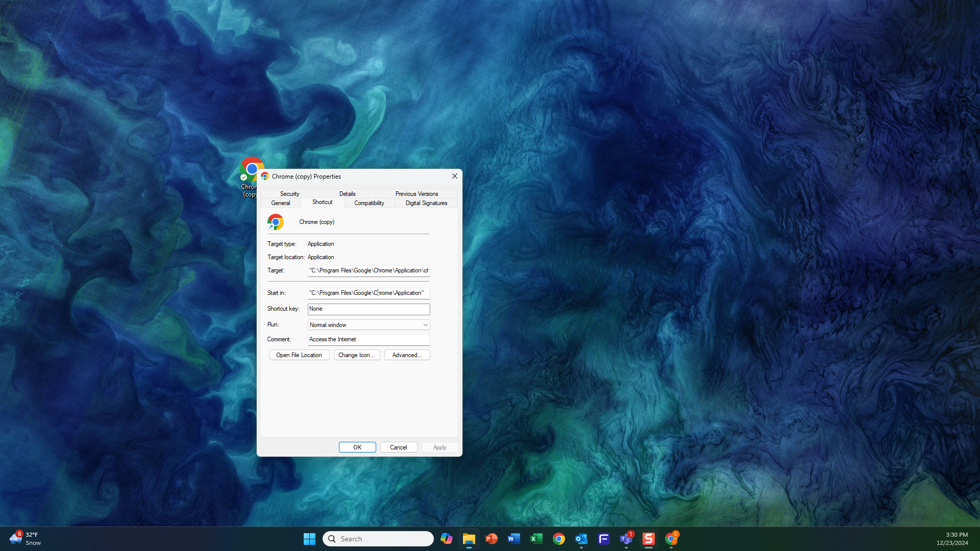980x551 pixels.
Task: Click the Snagit taskbar icon
Action: coord(648,539)
